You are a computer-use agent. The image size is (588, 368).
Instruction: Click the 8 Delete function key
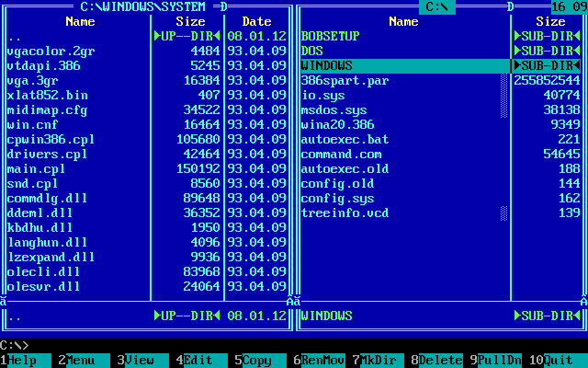coord(437,360)
